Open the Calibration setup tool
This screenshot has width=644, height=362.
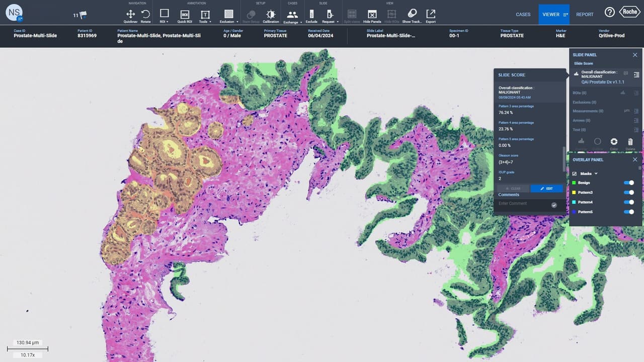tap(271, 14)
